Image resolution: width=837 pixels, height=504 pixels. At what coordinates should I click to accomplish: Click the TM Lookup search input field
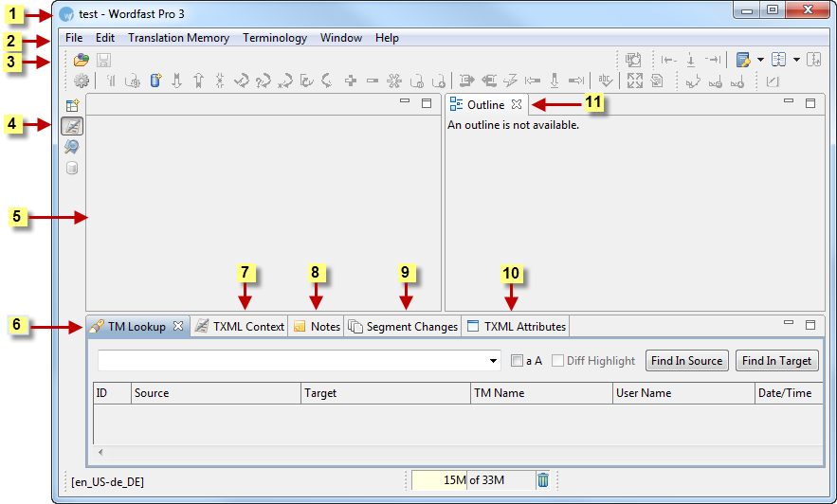click(292, 361)
